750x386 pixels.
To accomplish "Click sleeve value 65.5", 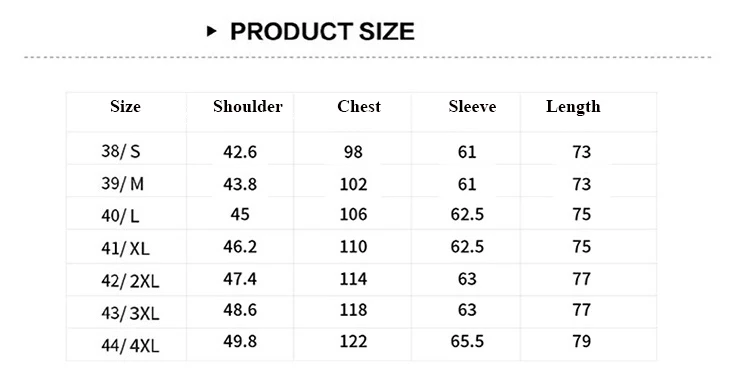I will click(x=467, y=341).
